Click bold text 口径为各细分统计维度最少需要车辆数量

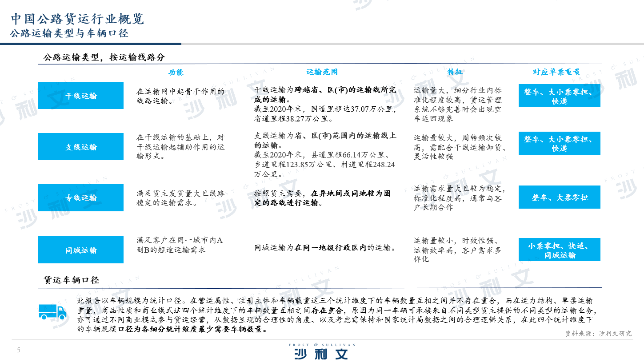coord(193,329)
